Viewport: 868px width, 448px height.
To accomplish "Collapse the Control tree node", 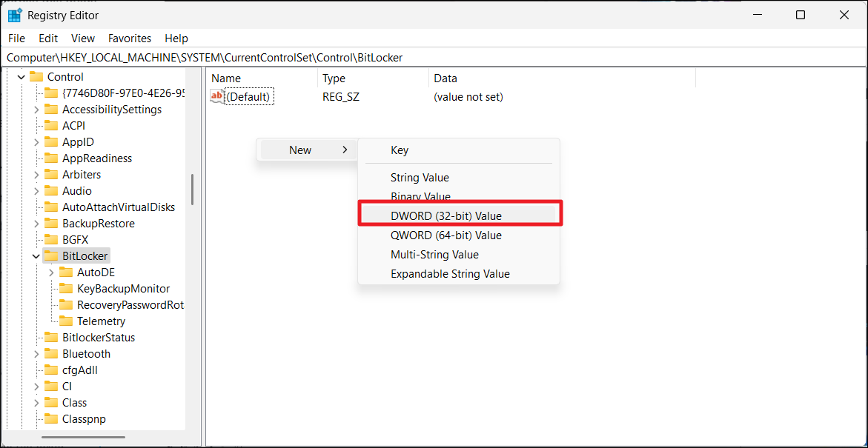I will 21,77.
